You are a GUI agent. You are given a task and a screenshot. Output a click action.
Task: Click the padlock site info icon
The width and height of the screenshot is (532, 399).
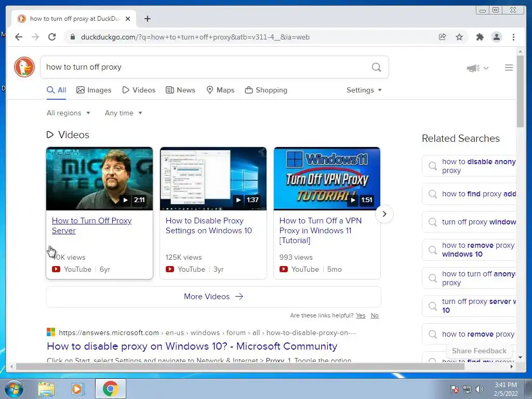[x=72, y=37]
